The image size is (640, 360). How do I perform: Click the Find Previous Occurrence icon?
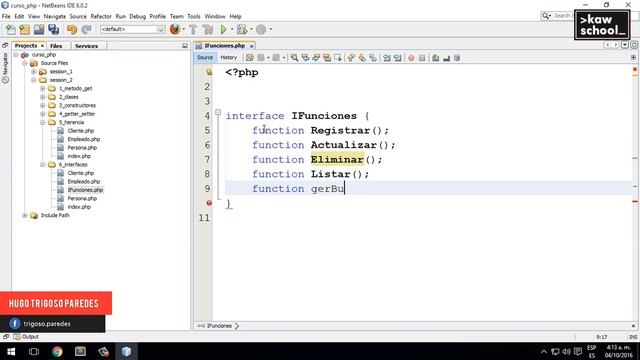coord(305,58)
